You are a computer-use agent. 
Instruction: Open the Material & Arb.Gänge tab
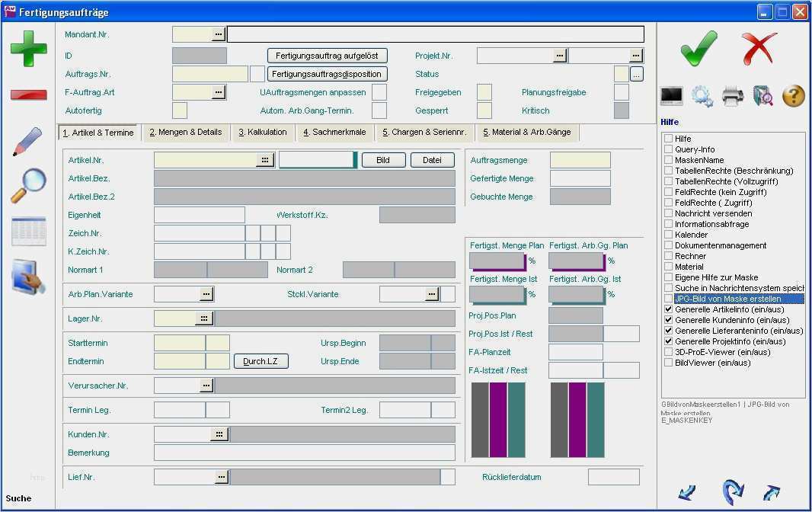(526, 133)
